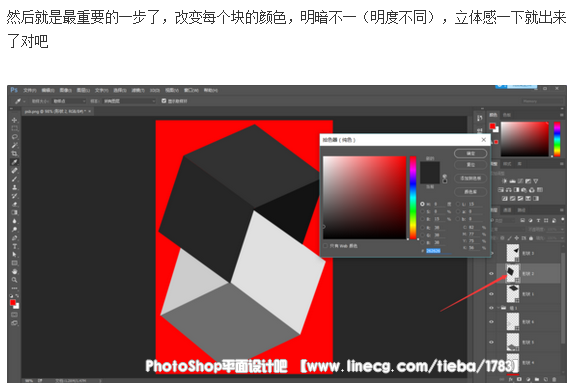Select the R radio button in color picker
Image resolution: width=569 pixels, height=383 pixels.
(422, 228)
